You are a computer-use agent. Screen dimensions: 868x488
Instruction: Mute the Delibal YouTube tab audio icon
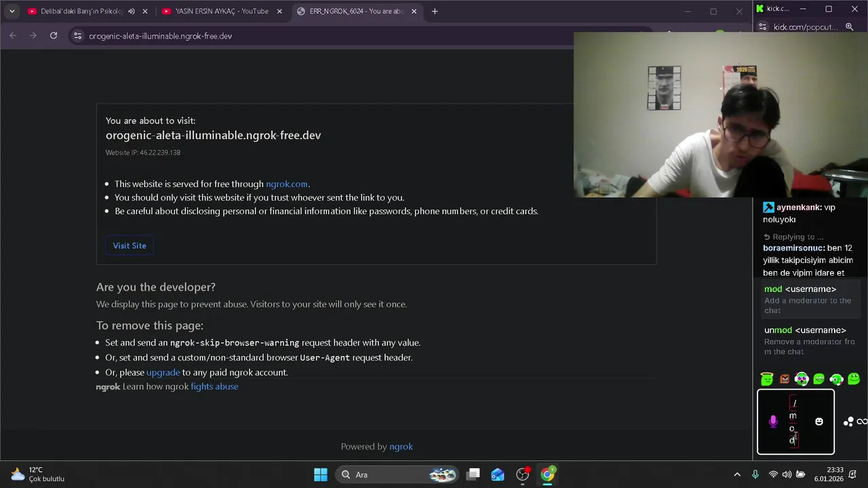point(132,11)
